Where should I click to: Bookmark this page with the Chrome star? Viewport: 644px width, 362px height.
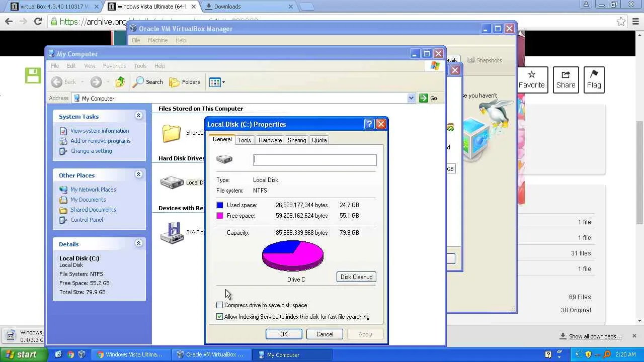coord(621,22)
